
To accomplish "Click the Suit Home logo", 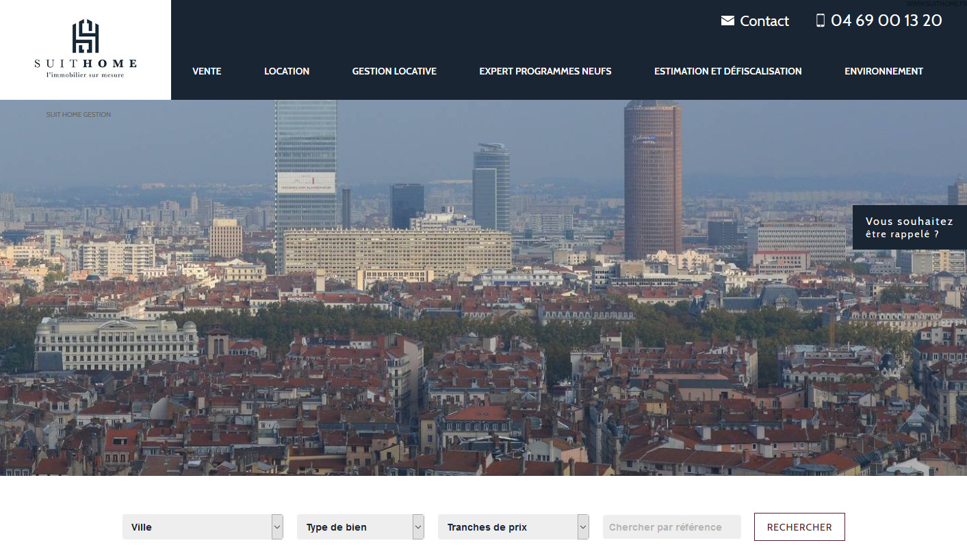I will pos(86,49).
